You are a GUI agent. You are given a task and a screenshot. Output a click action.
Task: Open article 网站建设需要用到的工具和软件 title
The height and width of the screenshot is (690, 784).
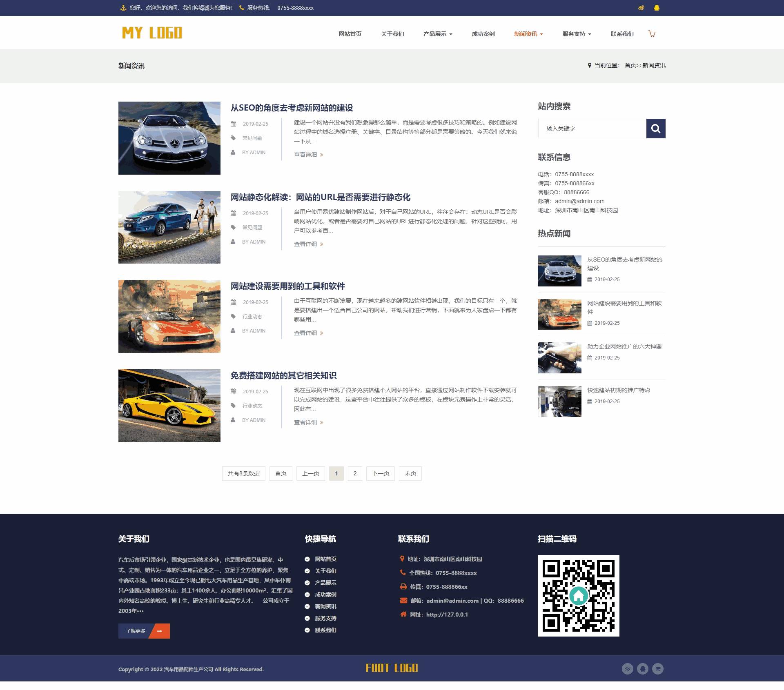287,286
